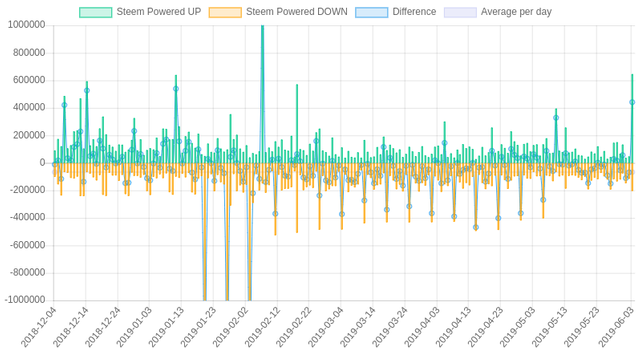Toggle the Steem Powered UP legend label
The height and width of the screenshot is (361, 640).
click(x=159, y=12)
